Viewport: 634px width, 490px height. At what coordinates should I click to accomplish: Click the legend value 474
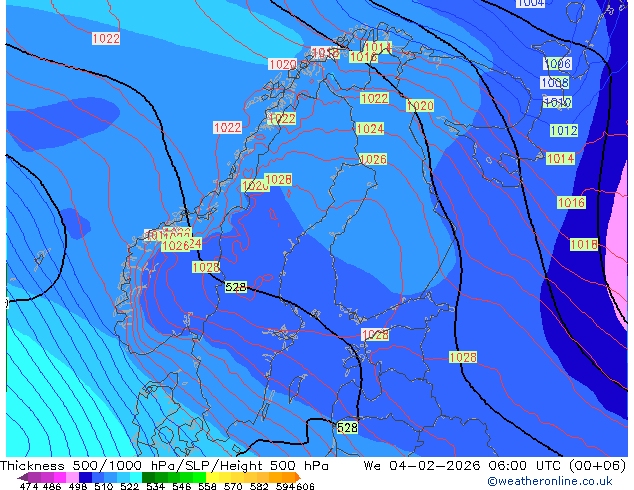click(x=29, y=486)
